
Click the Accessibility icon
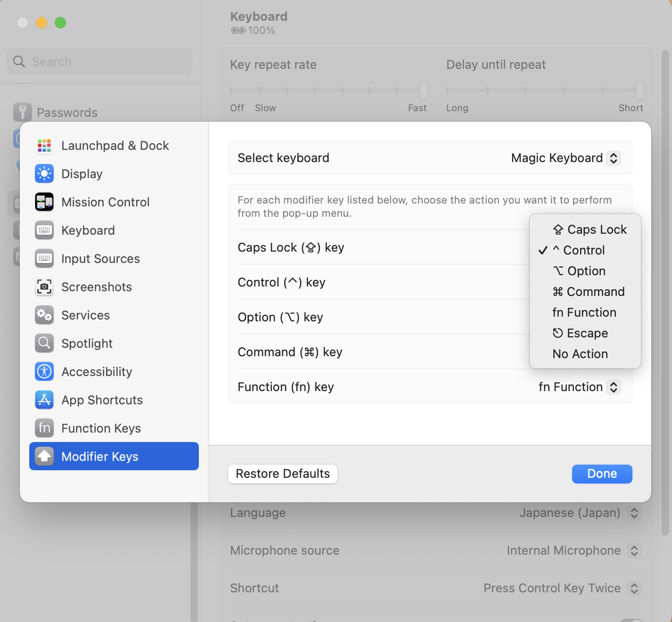(x=44, y=372)
